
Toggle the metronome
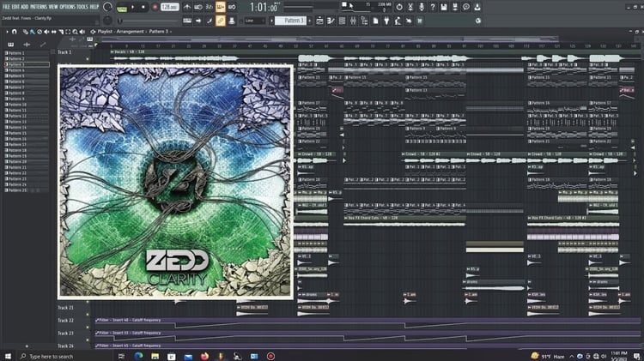coord(187,7)
